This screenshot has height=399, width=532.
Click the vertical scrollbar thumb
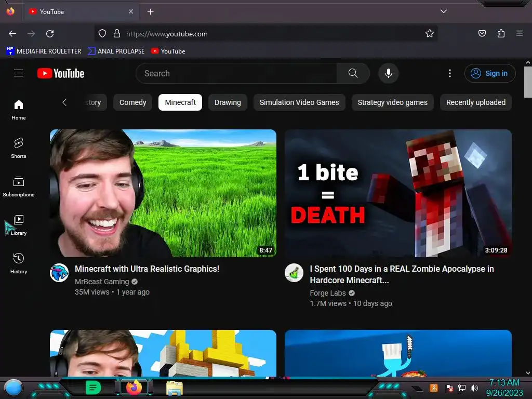(528, 82)
